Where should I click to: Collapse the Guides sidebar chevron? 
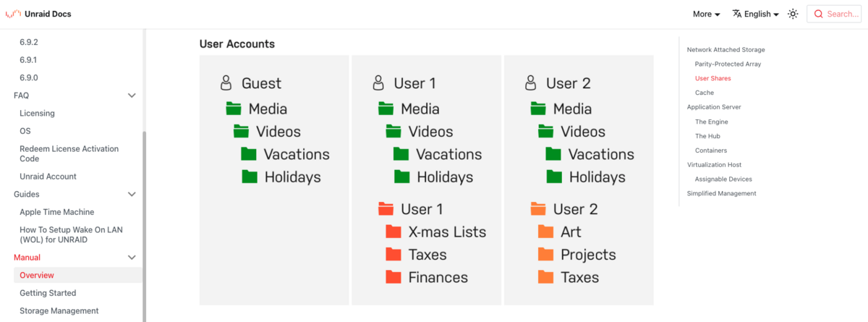[x=132, y=194]
